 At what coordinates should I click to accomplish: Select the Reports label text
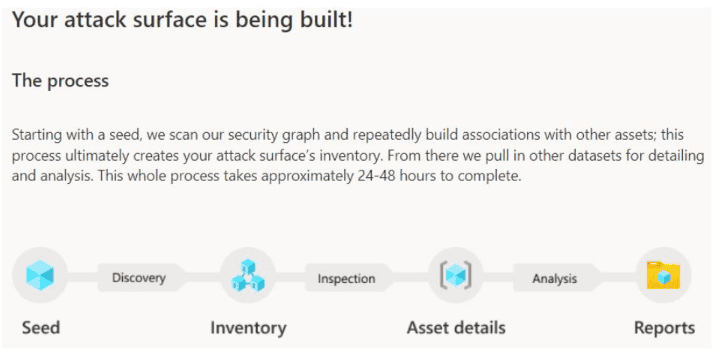pyautogui.click(x=664, y=328)
